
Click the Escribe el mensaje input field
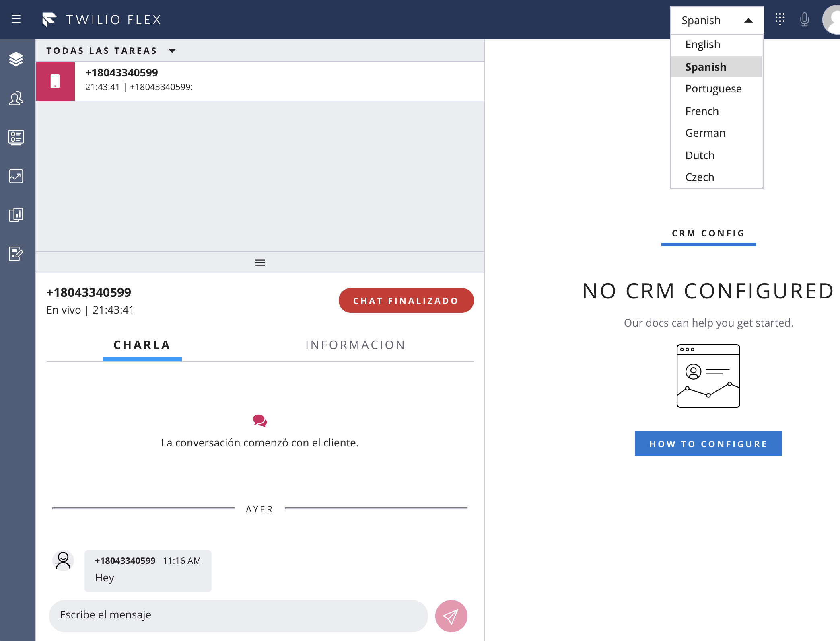[x=238, y=615]
